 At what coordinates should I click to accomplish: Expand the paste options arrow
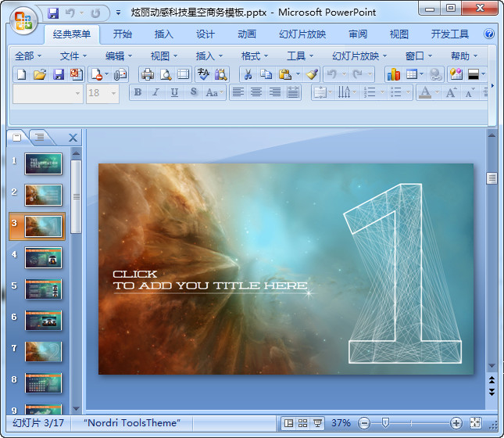[x=298, y=74]
